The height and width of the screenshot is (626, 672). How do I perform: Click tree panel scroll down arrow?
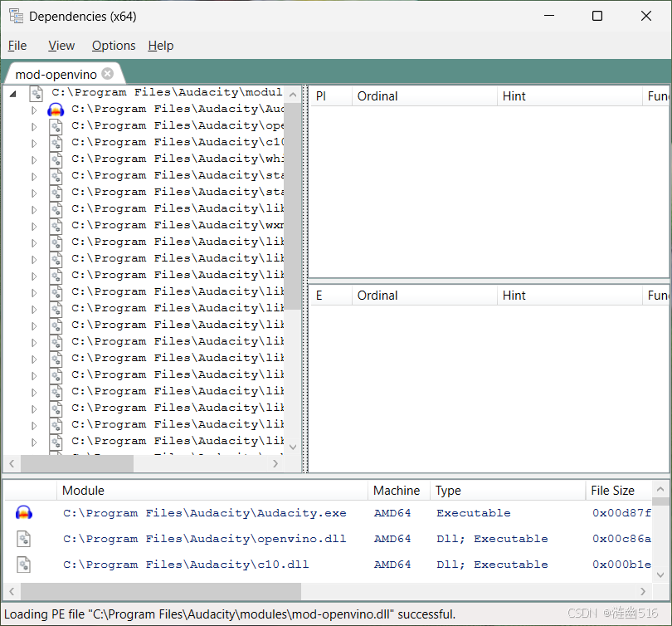pyautogui.click(x=293, y=447)
